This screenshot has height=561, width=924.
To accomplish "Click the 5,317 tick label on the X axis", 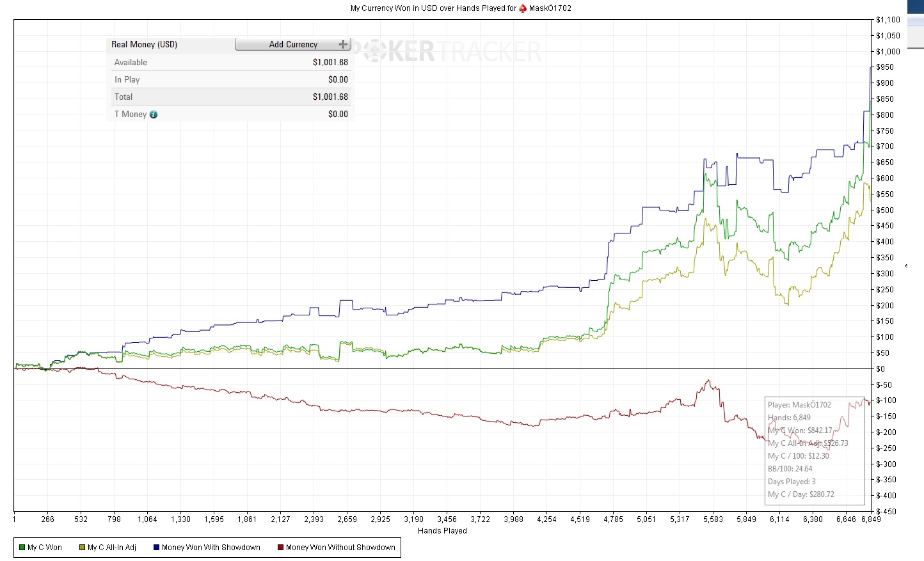I will pos(680,519).
